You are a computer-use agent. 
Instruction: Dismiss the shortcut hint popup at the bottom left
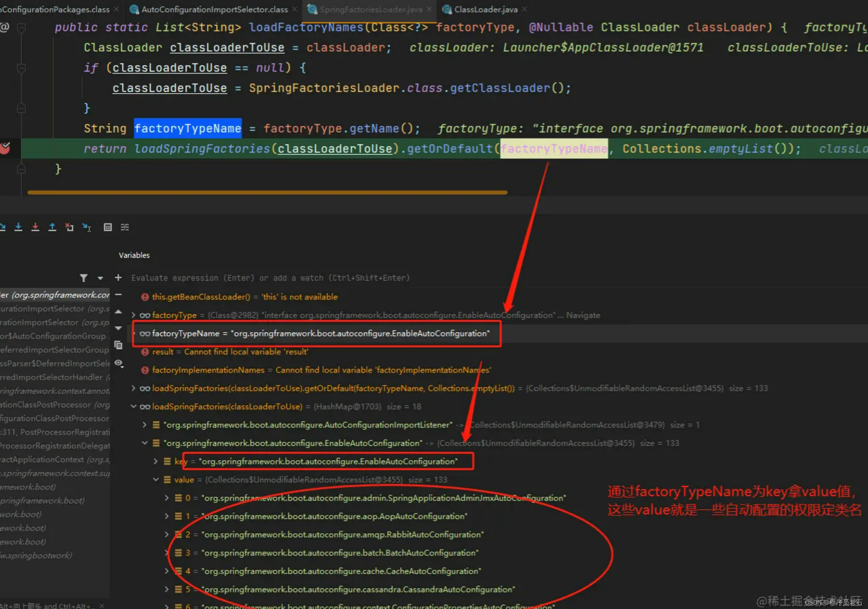(101, 605)
